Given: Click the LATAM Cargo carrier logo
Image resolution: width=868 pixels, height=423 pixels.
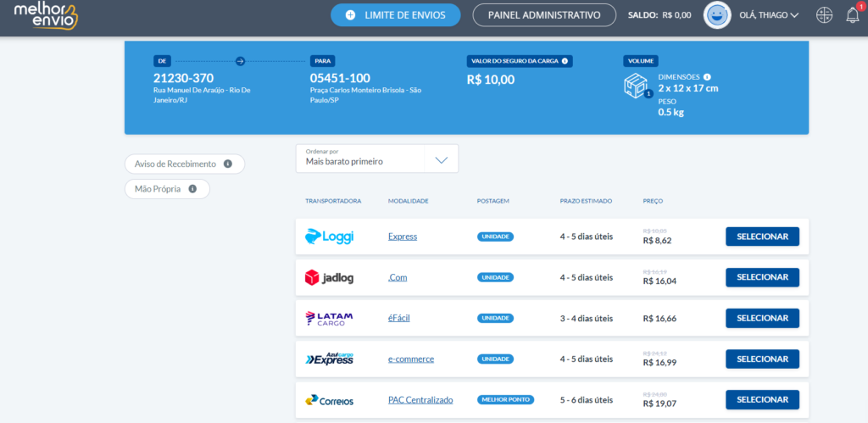Looking at the screenshot, I should pos(329,319).
